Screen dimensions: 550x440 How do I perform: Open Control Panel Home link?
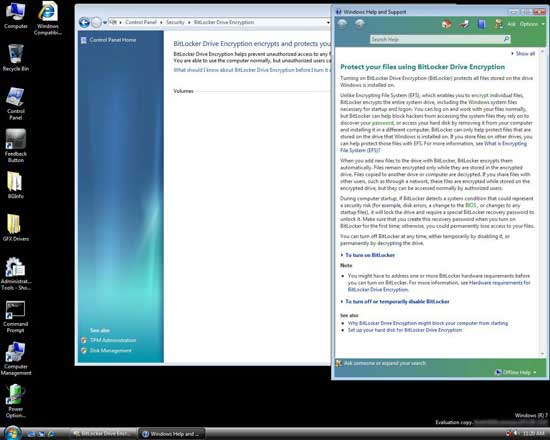pyautogui.click(x=113, y=40)
